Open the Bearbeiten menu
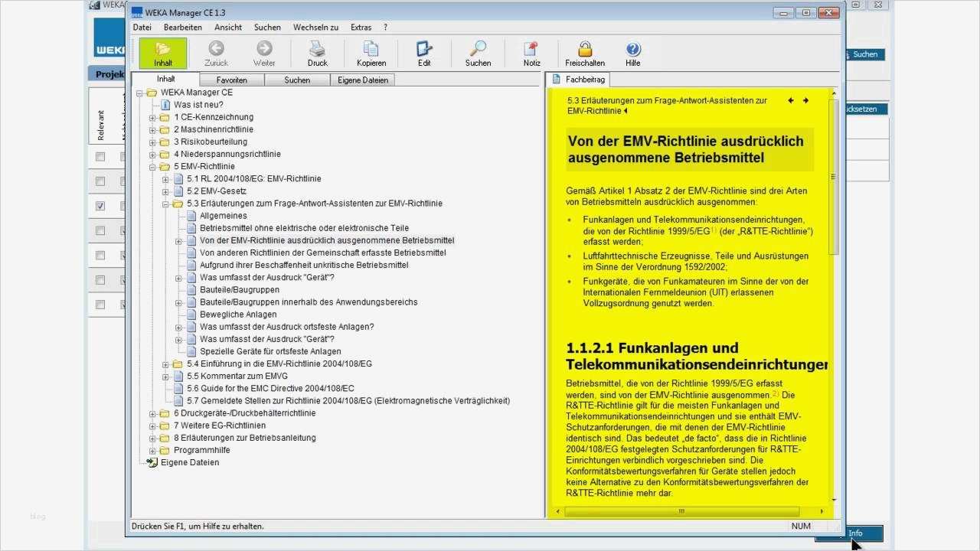 [x=183, y=27]
